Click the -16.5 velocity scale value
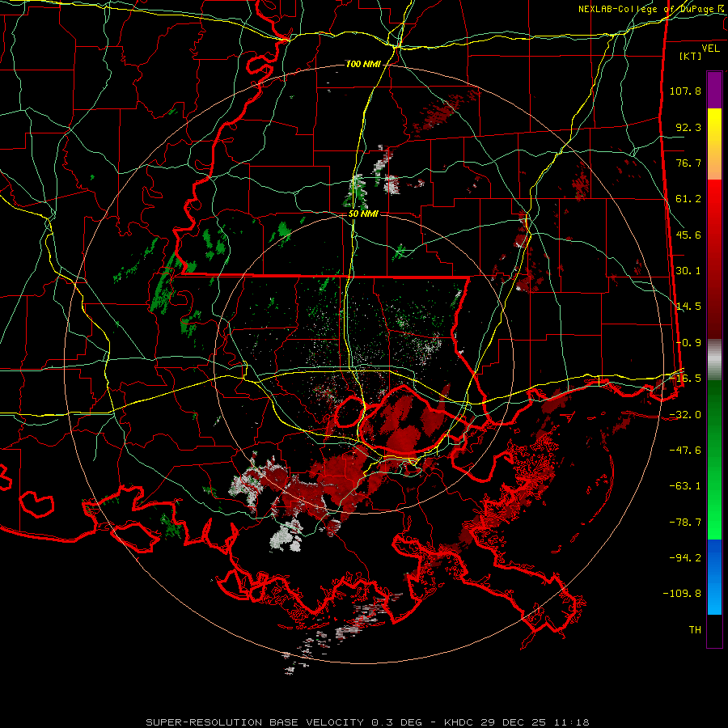 685,379
